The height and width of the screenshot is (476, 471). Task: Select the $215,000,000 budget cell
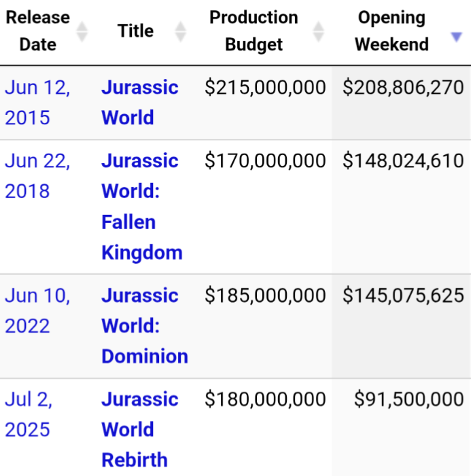(265, 88)
